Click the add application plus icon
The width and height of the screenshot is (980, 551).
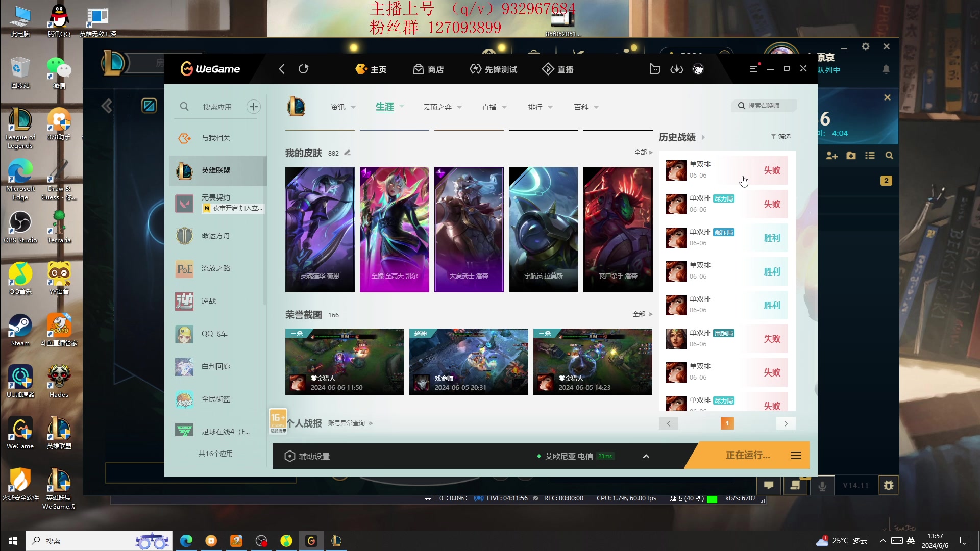pos(254,107)
